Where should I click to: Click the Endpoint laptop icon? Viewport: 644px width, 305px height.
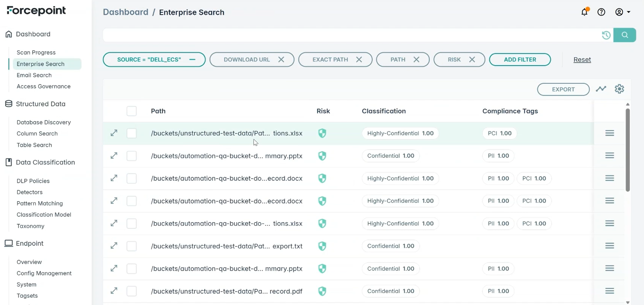click(9, 243)
